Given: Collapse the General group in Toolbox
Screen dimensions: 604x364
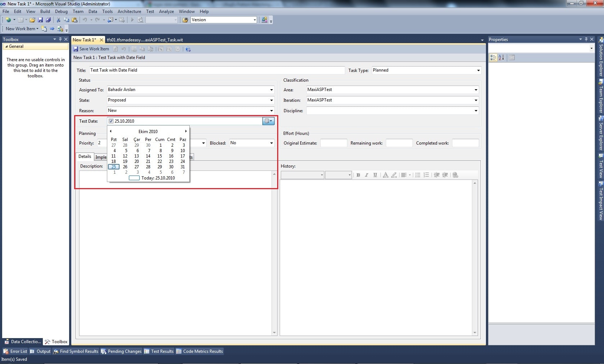Looking at the screenshot, I should coord(6,46).
